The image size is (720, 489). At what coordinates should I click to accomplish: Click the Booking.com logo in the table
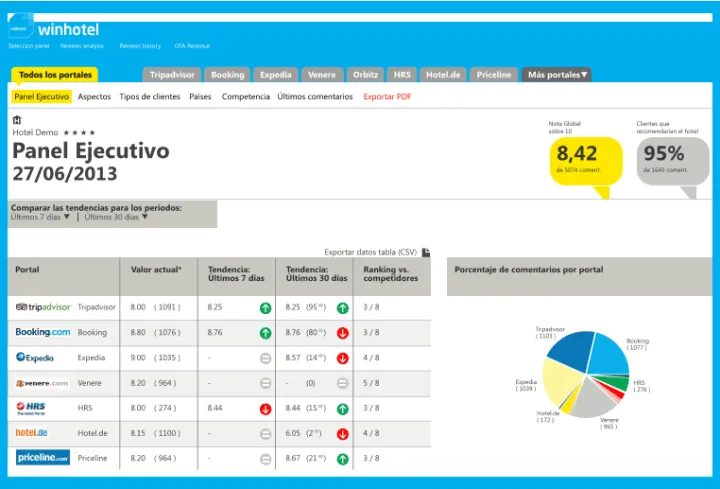point(43,332)
